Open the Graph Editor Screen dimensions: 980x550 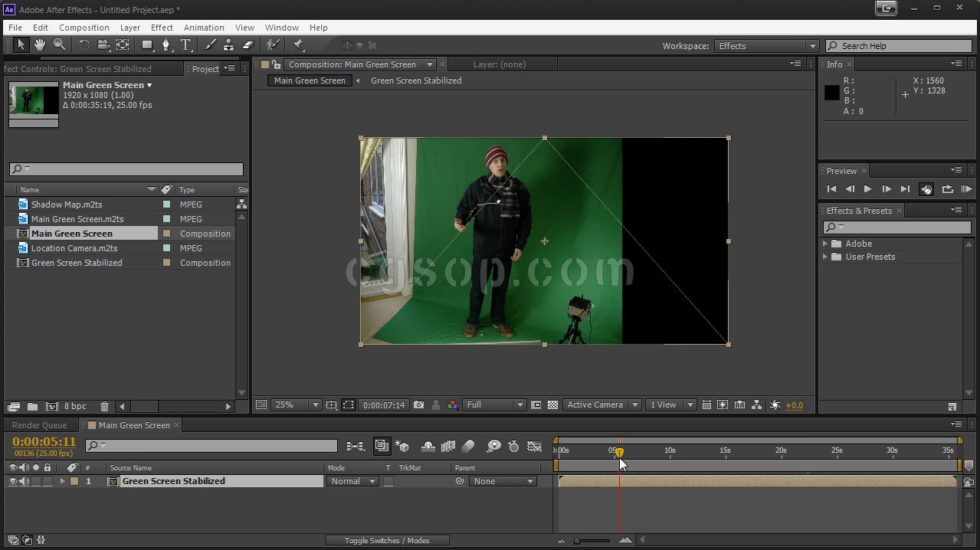(x=535, y=446)
